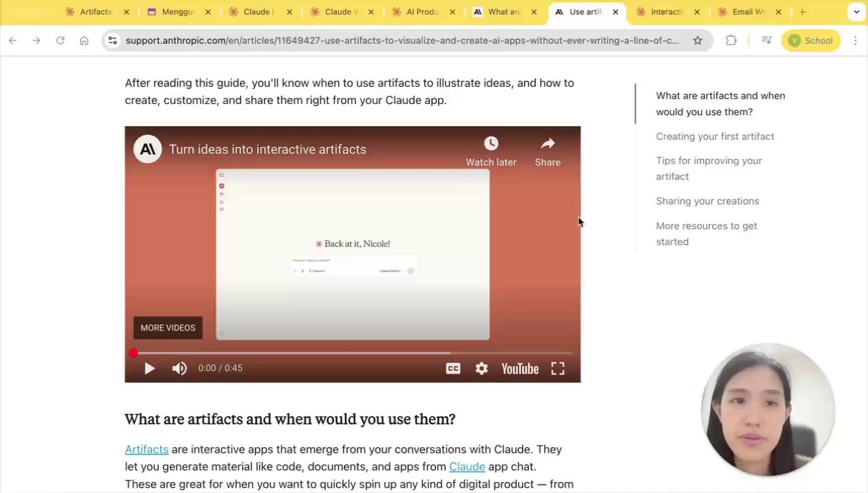Mute the video volume
Image resolution: width=868 pixels, height=493 pixels.
(179, 368)
